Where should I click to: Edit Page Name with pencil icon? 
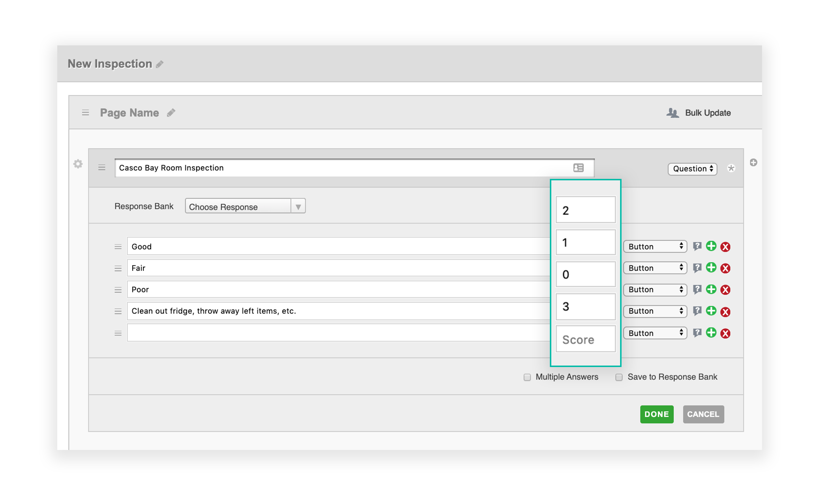[x=171, y=113]
